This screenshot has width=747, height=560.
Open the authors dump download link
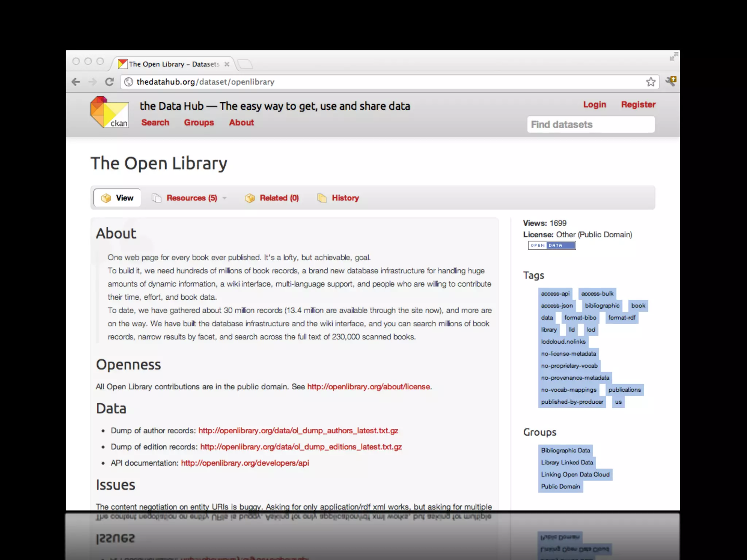(x=298, y=431)
